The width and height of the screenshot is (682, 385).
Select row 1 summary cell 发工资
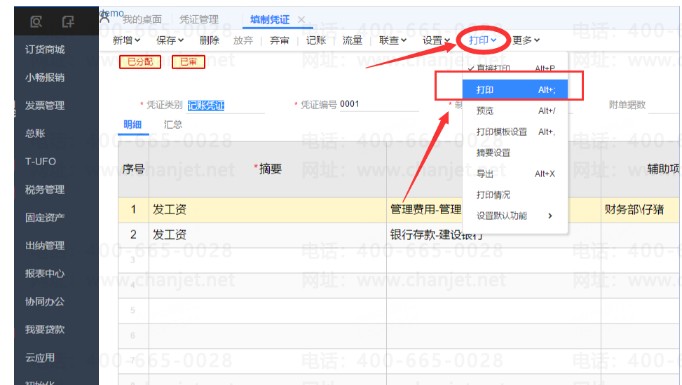[267, 210]
